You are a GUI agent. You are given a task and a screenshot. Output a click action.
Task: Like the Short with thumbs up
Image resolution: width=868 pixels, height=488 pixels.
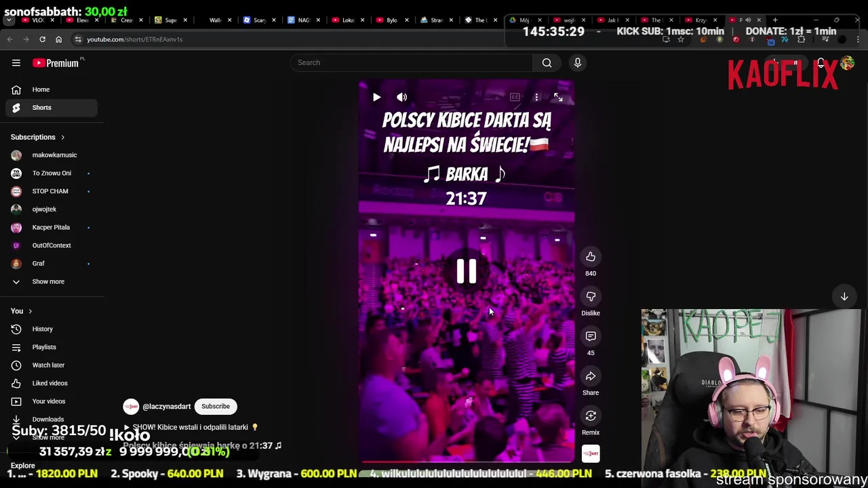(x=591, y=257)
